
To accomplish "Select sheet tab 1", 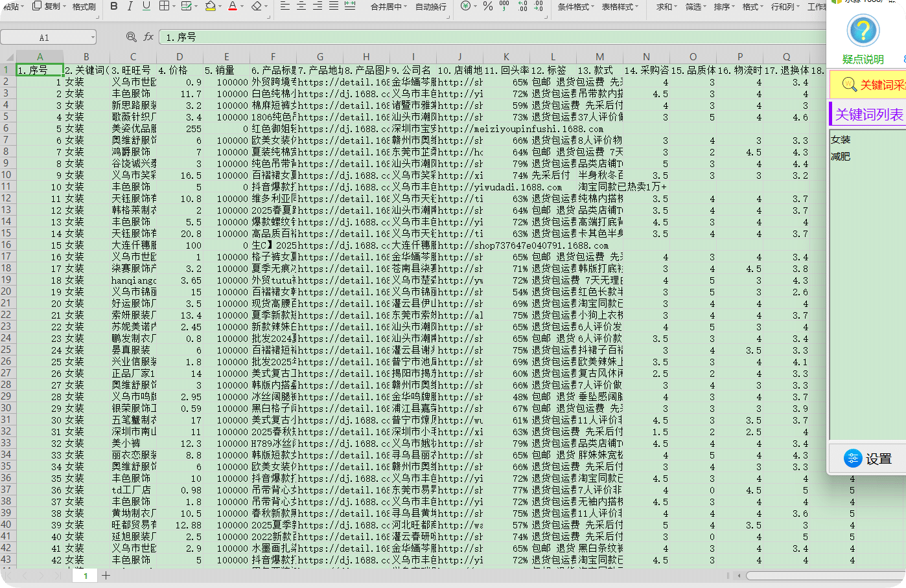I will (85, 576).
